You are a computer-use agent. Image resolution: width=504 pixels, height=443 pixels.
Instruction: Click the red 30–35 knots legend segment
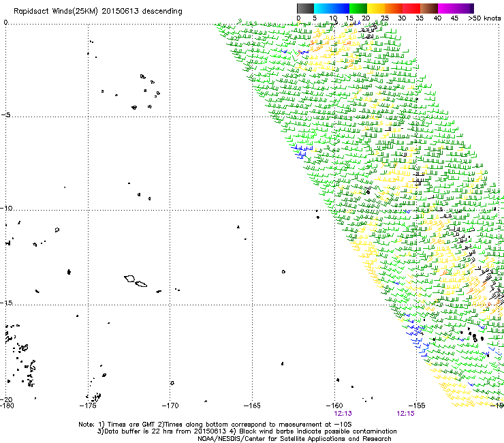[x=411, y=8]
